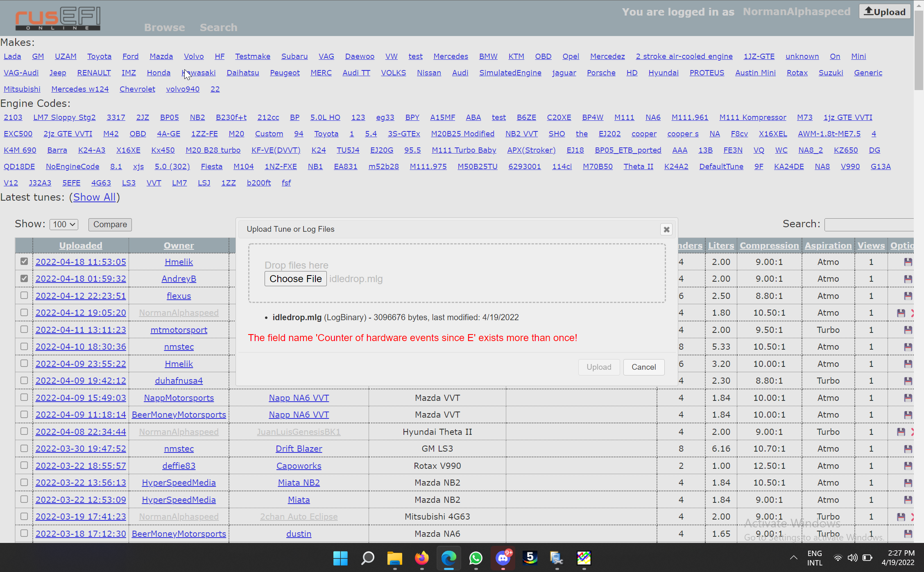This screenshot has width=924, height=572.
Task: Click Show All latest tunes link
Action: [x=94, y=197]
